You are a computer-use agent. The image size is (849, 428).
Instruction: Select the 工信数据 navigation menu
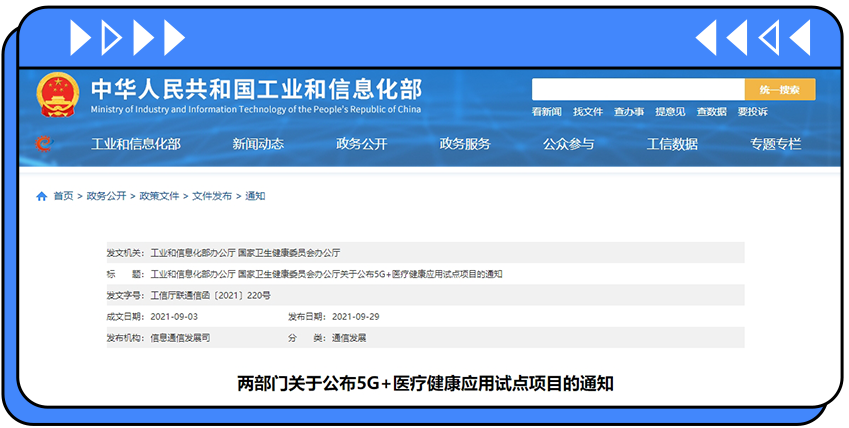[672, 144]
